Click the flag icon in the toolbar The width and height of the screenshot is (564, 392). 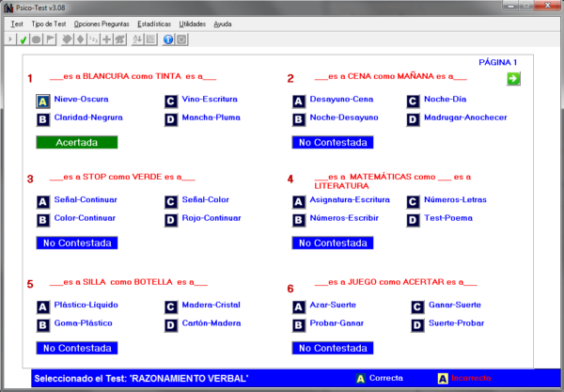(x=51, y=39)
